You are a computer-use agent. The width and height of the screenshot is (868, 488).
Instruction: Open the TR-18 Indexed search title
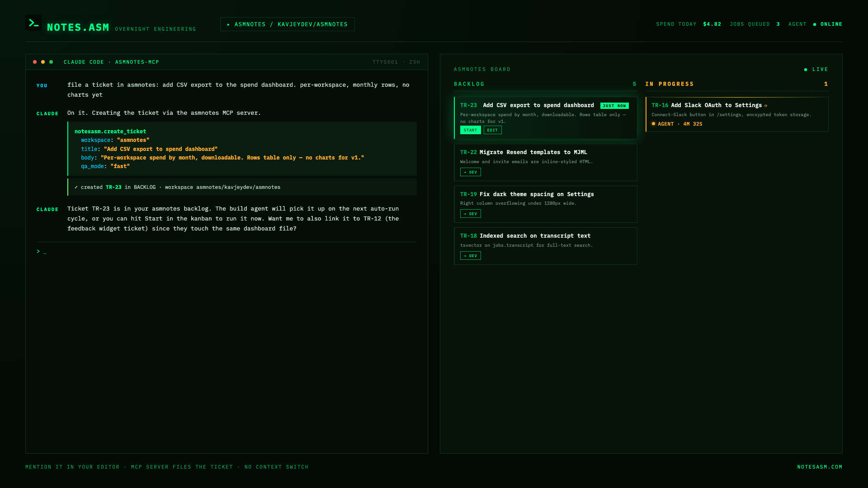[x=535, y=236]
